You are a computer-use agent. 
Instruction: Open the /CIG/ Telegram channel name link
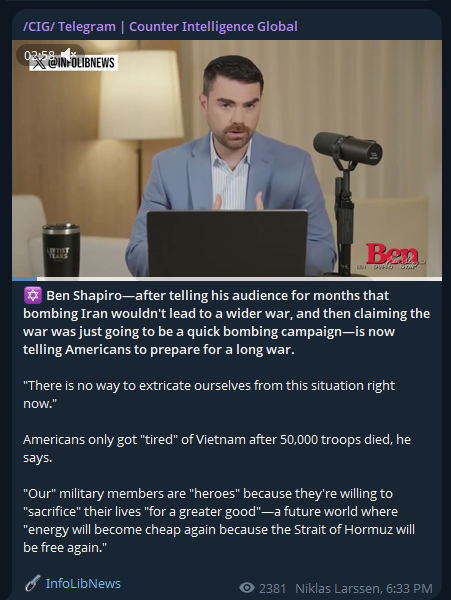[160, 26]
